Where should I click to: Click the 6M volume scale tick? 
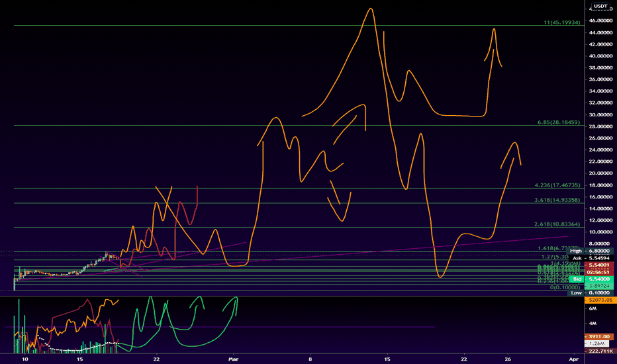coord(593,308)
